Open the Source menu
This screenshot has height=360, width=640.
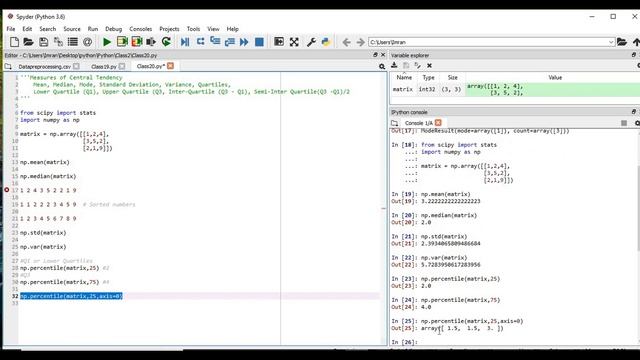pyautogui.click(x=72, y=29)
